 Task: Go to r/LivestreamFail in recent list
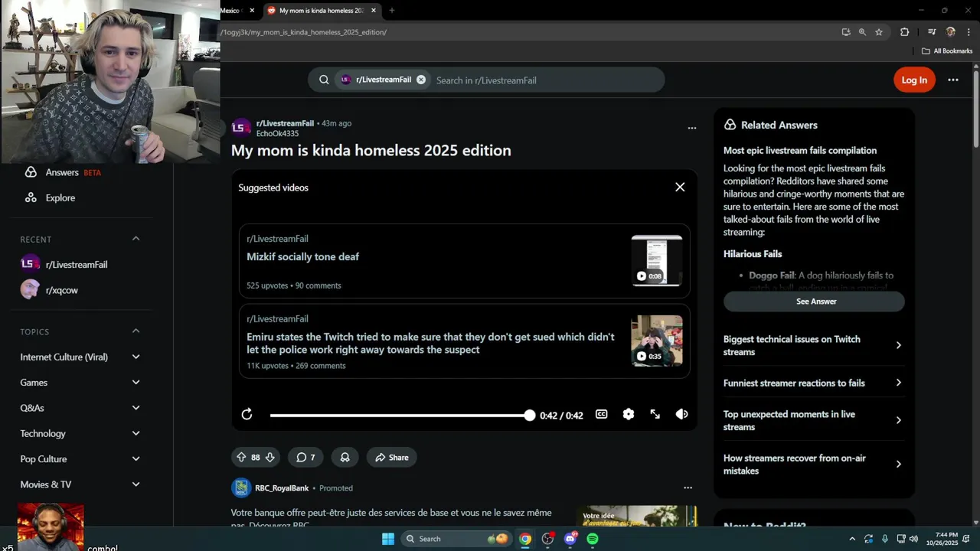(x=77, y=264)
